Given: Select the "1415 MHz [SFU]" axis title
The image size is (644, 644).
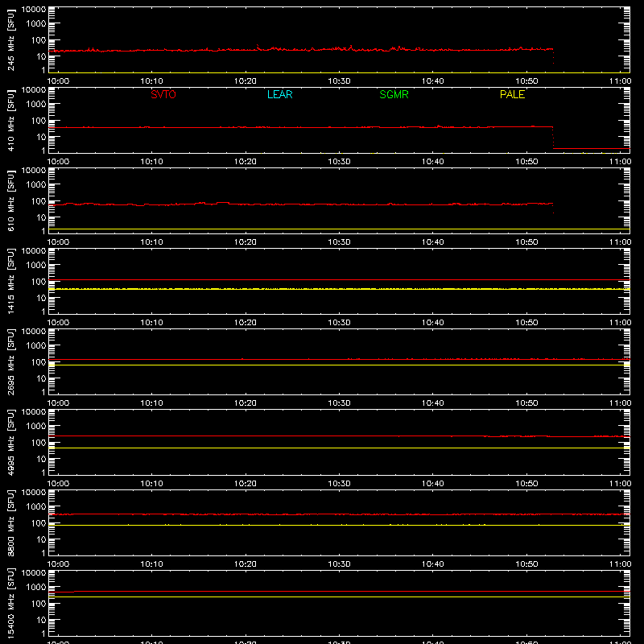Looking at the screenshot, I should [10, 281].
